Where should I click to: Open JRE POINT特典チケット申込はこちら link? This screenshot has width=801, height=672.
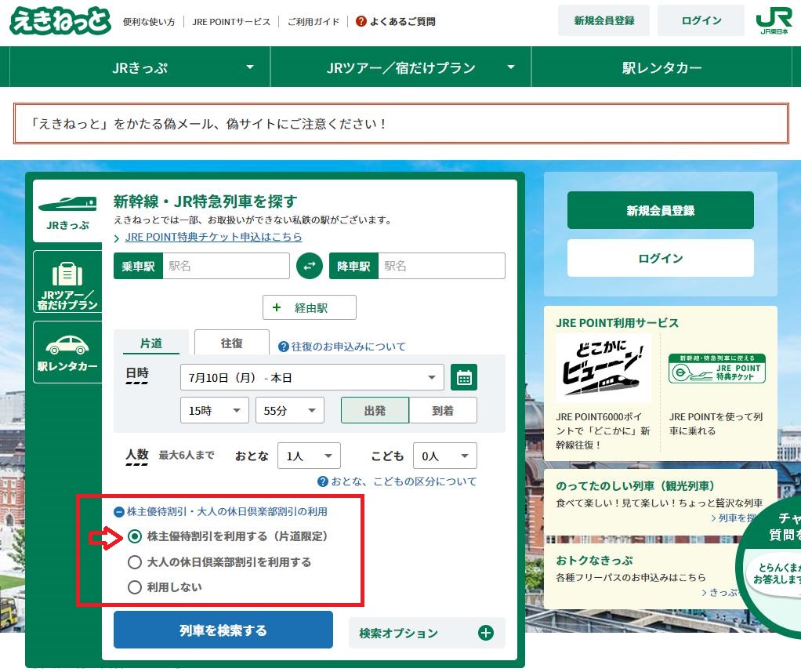pos(213,237)
